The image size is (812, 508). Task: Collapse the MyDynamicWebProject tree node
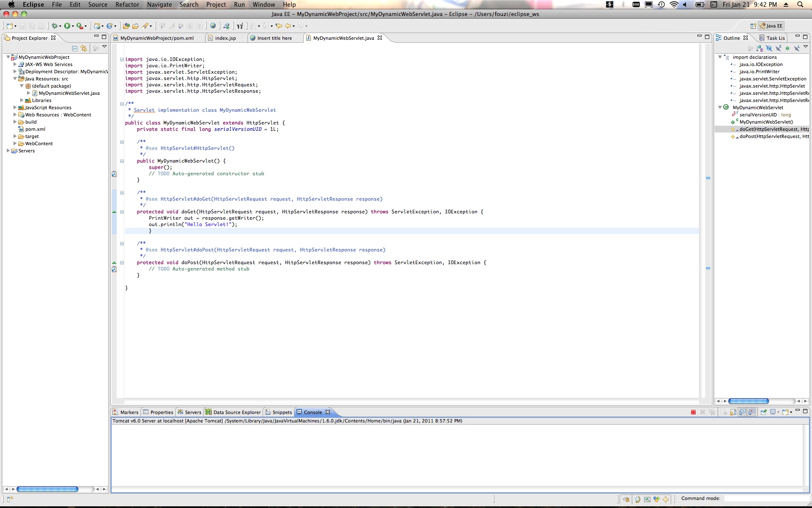pos(8,57)
